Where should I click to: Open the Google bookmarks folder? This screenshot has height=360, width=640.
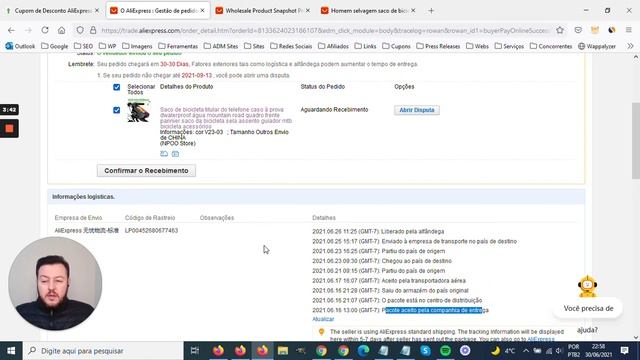tap(55, 46)
